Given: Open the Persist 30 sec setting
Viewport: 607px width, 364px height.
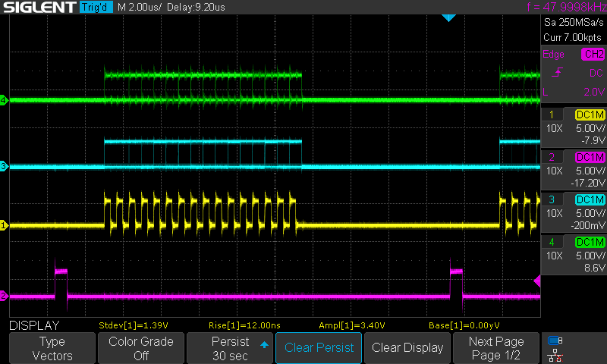Looking at the screenshot, I should (230, 348).
